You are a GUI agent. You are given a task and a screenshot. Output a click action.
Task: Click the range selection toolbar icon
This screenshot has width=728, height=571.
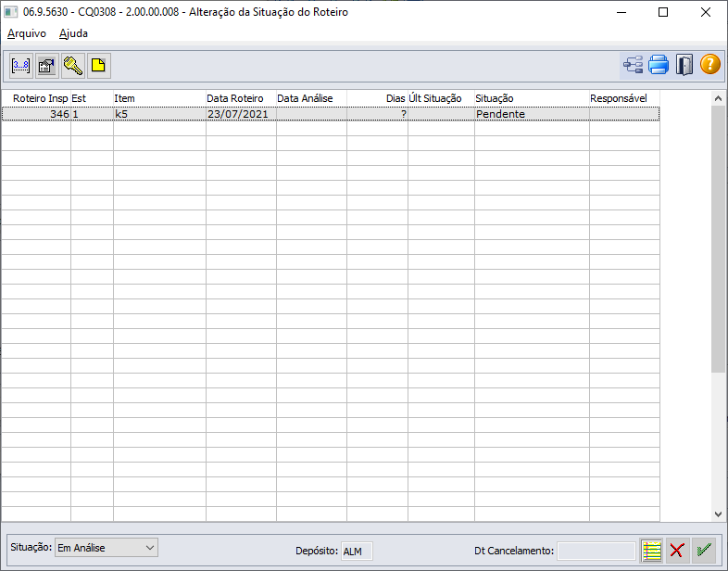21,66
